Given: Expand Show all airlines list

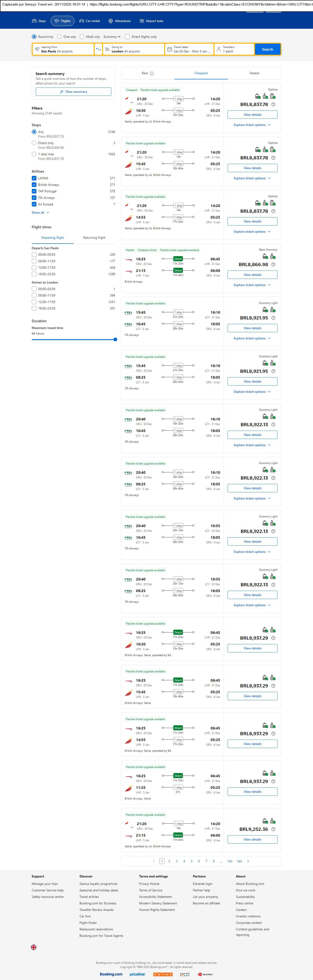Looking at the screenshot, I should click(40, 213).
